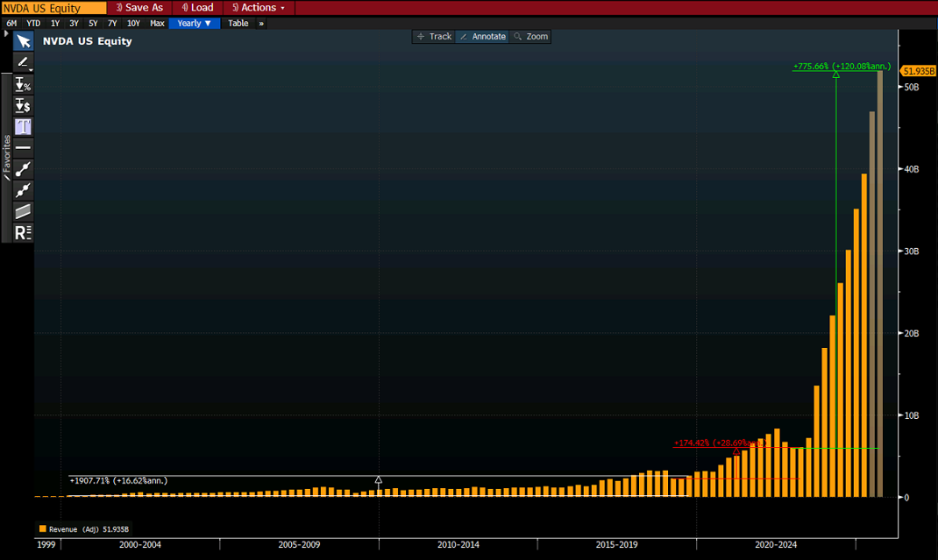
Task: Set the range to 5Y
Action: [x=93, y=24]
